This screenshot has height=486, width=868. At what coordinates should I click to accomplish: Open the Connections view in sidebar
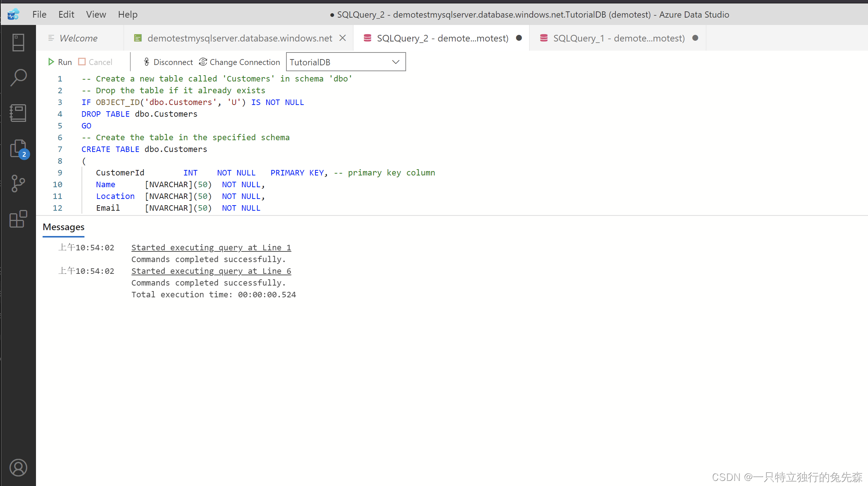18,43
